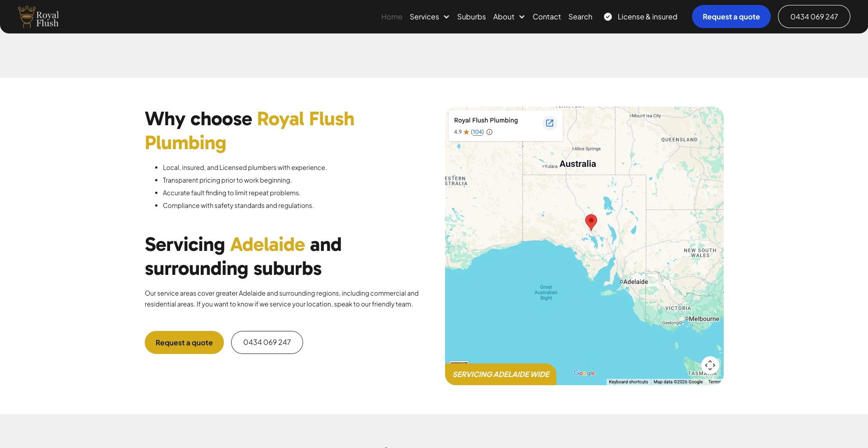Go to the Home nav item
Screen dimensions: 868x448
pos(392,17)
